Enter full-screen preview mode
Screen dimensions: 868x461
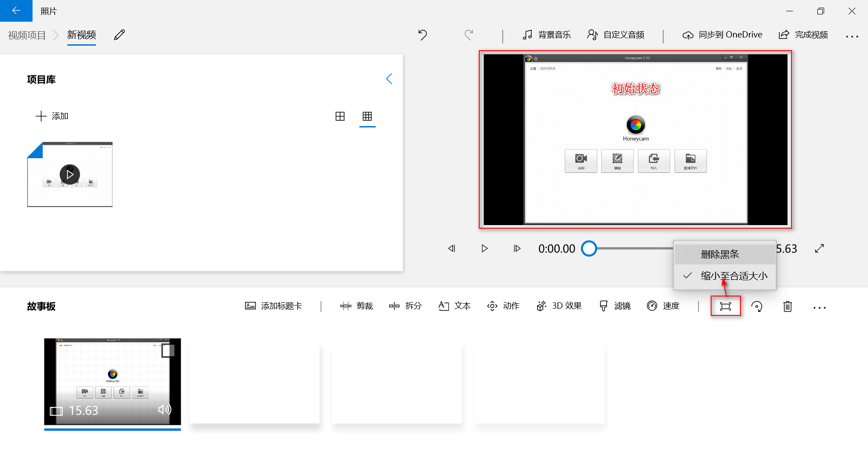[x=819, y=249]
